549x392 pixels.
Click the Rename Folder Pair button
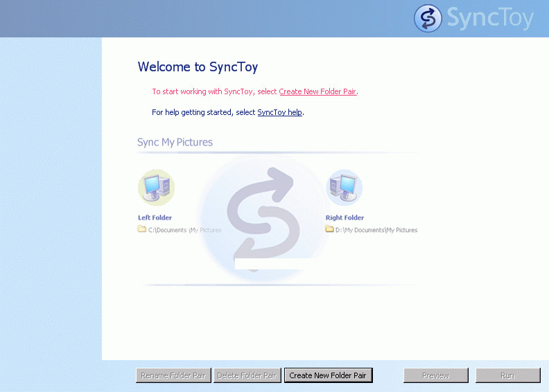173,375
